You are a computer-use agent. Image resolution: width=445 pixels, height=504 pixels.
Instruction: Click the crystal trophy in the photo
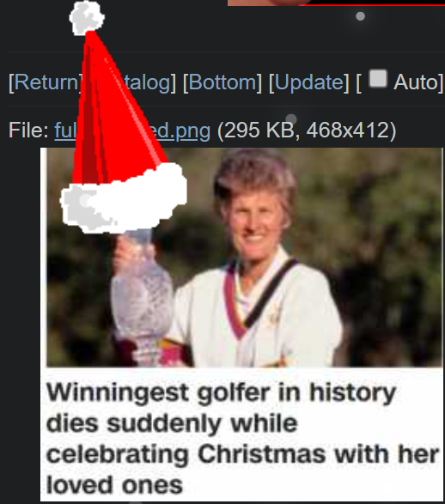coord(142,295)
